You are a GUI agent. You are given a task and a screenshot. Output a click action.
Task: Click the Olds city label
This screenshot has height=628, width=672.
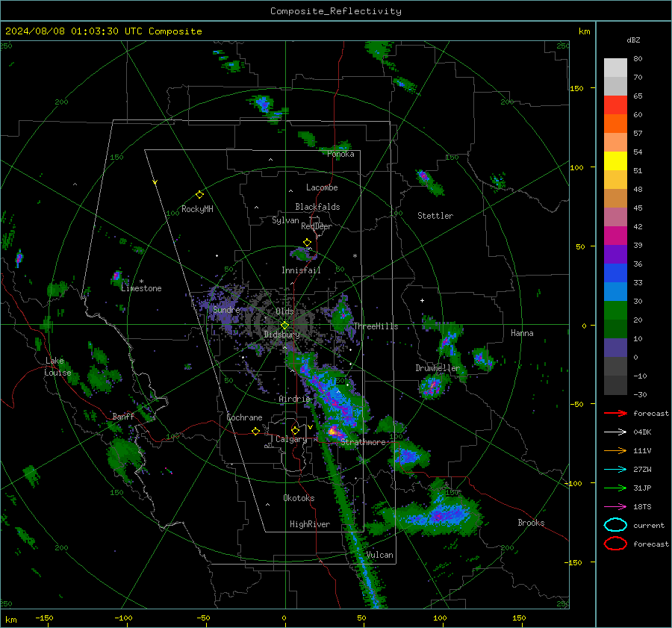284,311
